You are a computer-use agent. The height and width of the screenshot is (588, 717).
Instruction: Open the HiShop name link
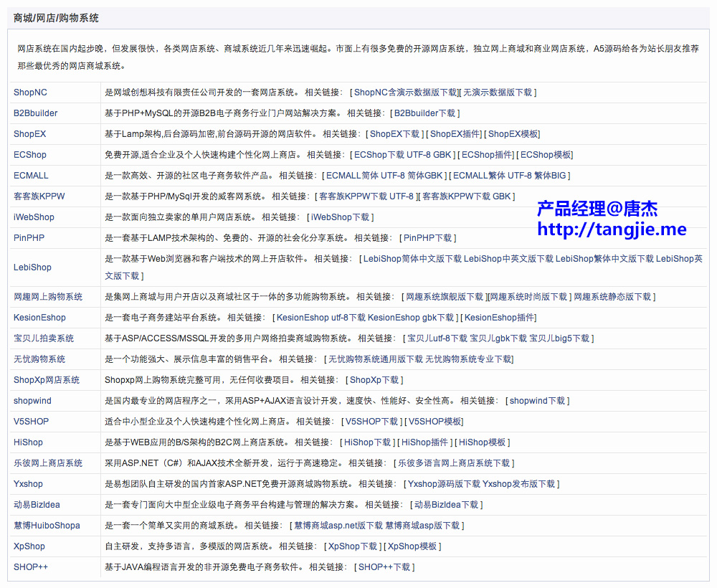click(29, 442)
